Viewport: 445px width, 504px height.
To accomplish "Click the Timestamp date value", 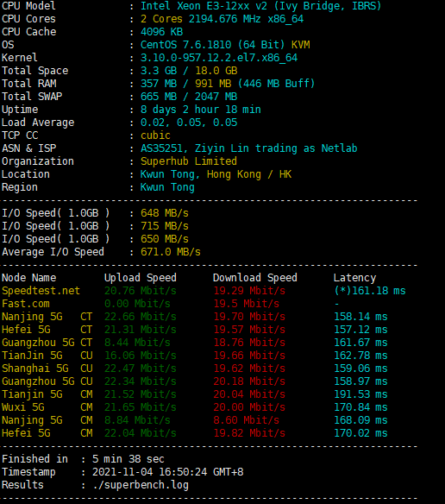I will tap(167, 472).
